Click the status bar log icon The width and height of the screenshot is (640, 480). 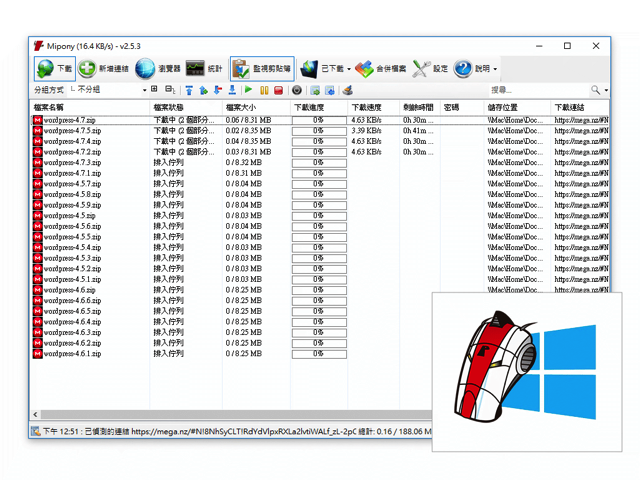(x=36, y=431)
